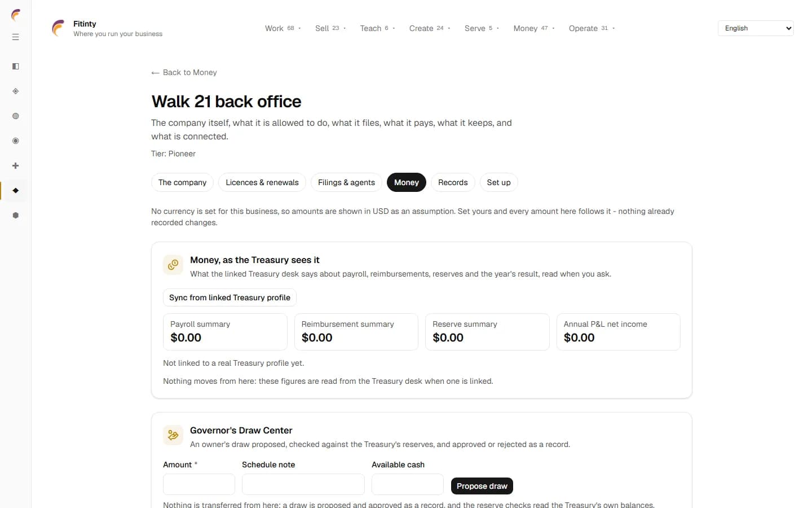Click the plus sidebar icon
Viewport: 812px width, 508px height.
(16, 166)
